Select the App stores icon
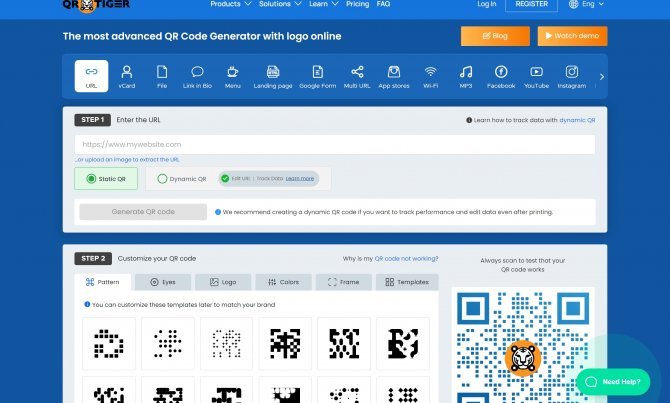 pyautogui.click(x=394, y=71)
